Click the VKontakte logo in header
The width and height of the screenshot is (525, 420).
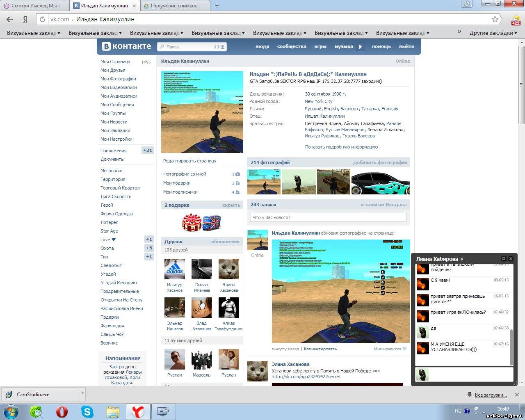(x=126, y=46)
